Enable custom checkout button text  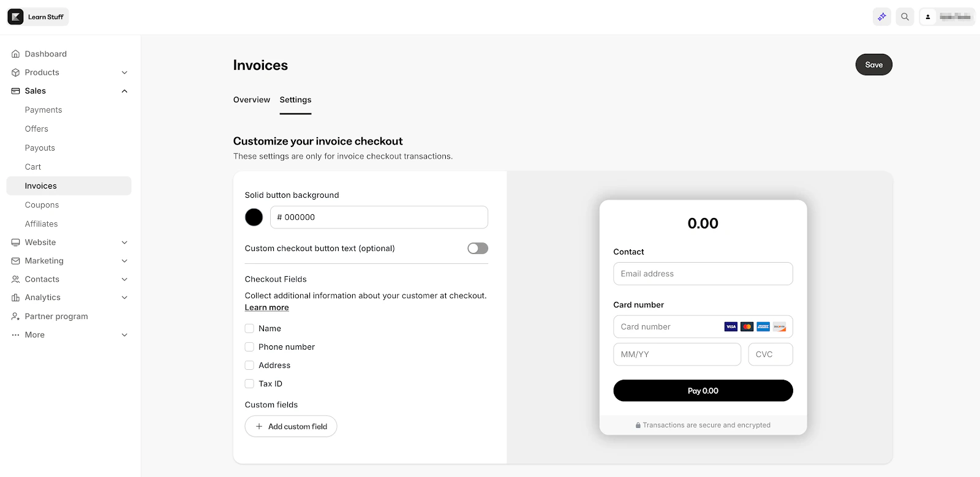(477, 248)
